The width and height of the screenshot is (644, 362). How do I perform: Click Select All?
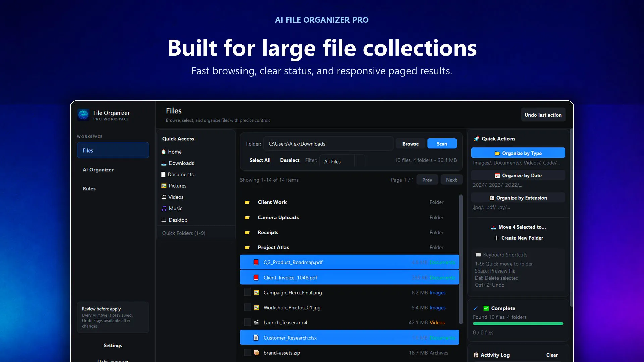(260, 160)
